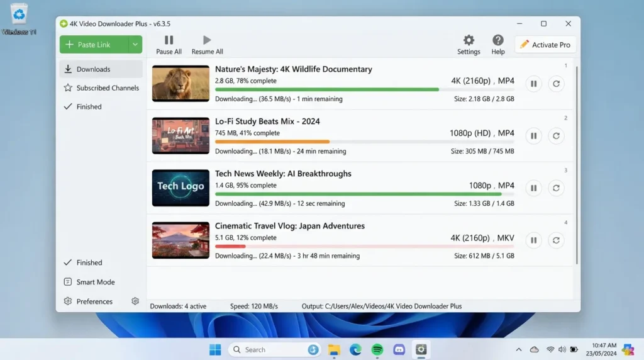Click the lion thumbnail
This screenshot has height=360, width=644.
pyautogui.click(x=180, y=84)
